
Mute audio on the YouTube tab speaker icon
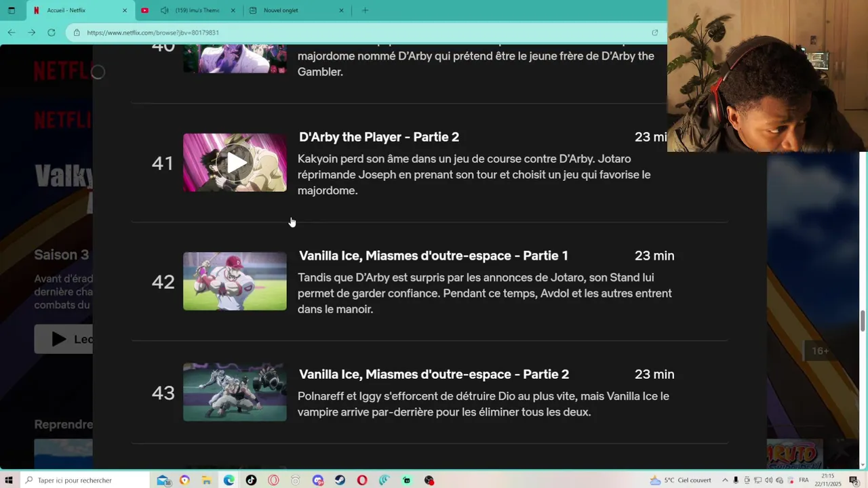click(164, 10)
